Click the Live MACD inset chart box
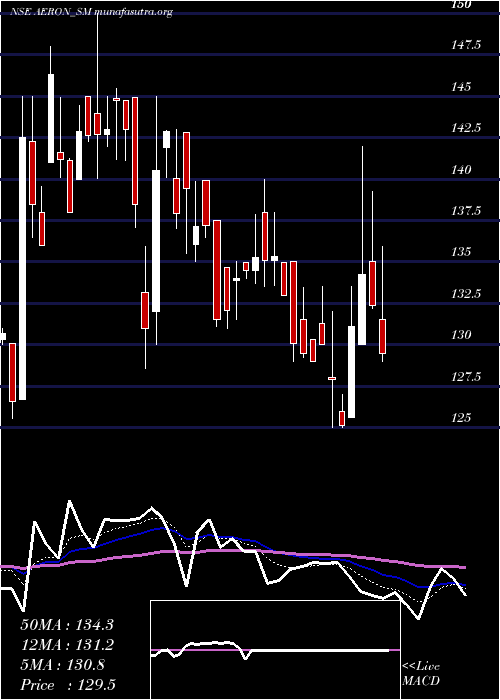Viewport: 500px width, 700px height. point(275,650)
